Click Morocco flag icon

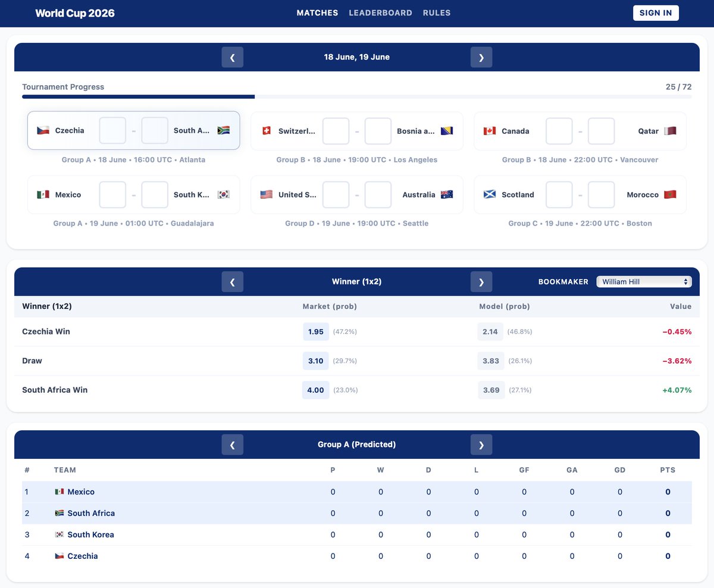[671, 195]
